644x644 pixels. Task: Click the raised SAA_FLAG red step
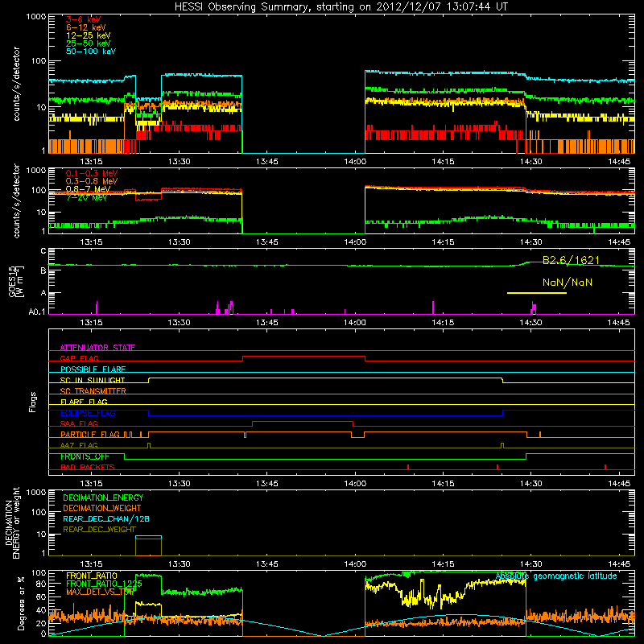click(x=303, y=422)
